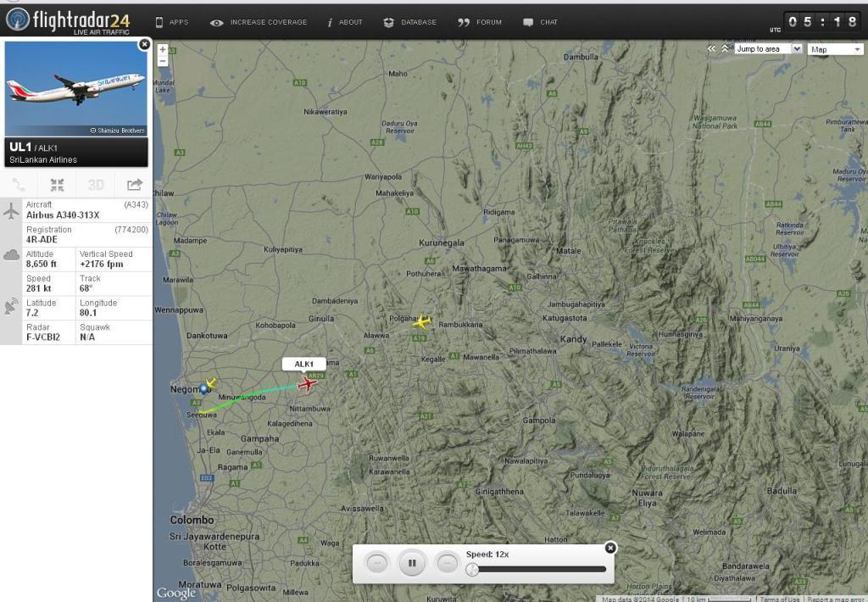The image size is (868, 602).
Task: Zoom out with the map minus button
Action: (x=163, y=61)
